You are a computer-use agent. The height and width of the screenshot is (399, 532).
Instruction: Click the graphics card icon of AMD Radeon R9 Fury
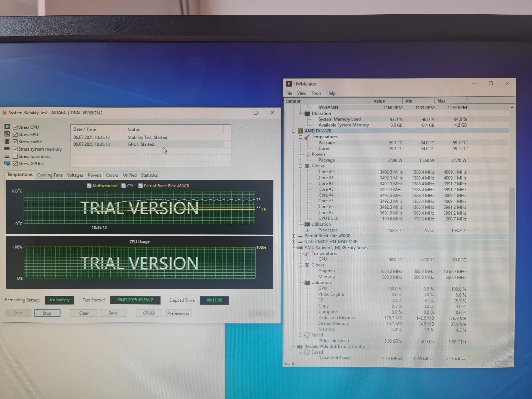pos(300,248)
